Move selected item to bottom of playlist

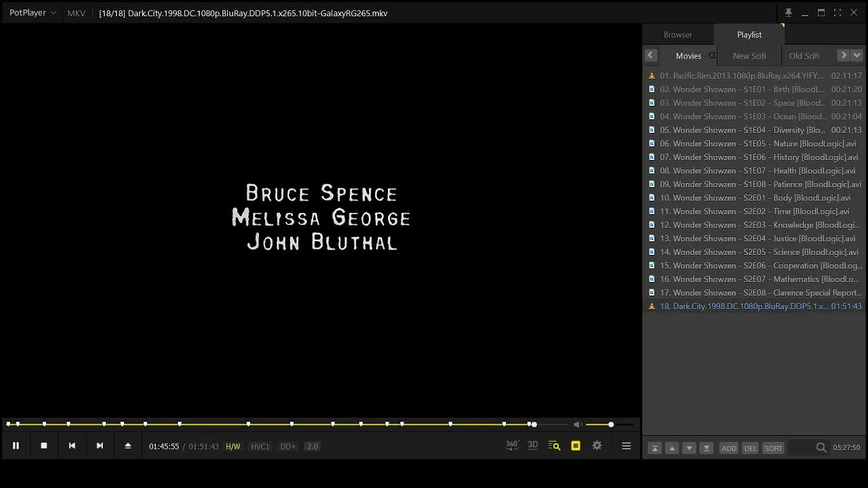tap(706, 448)
